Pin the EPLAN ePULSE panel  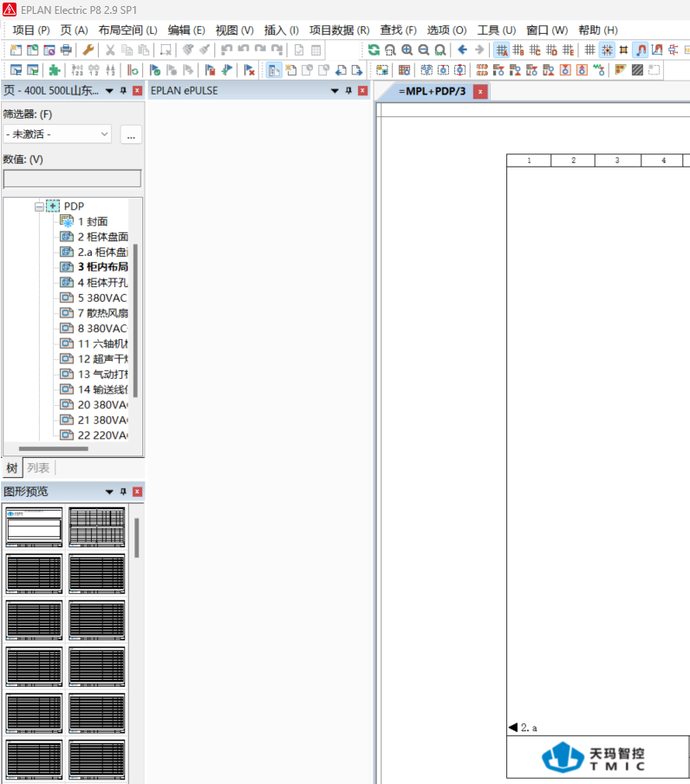click(348, 91)
